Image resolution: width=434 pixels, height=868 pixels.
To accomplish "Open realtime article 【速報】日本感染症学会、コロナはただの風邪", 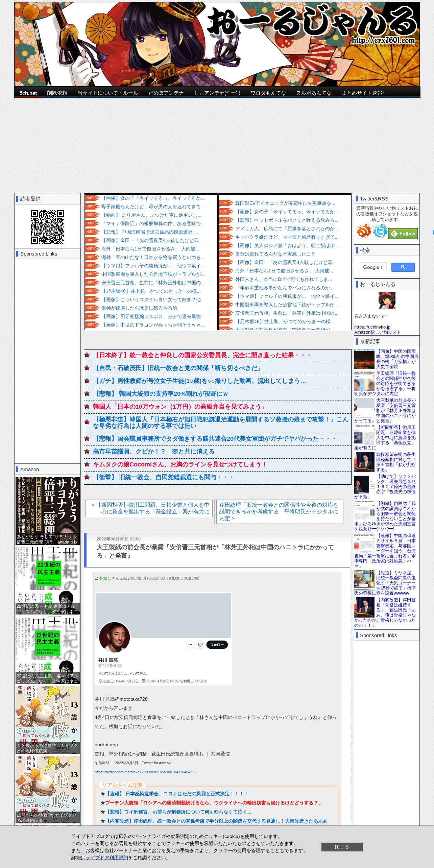I will (x=176, y=793).
